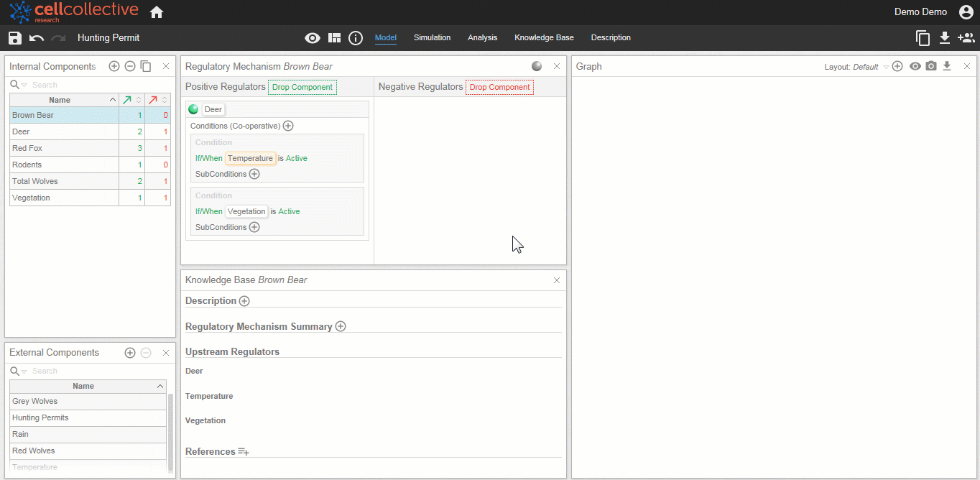The width and height of the screenshot is (980, 480).
Task: Add a Regulatory Mechanism Summary
Action: (x=341, y=326)
